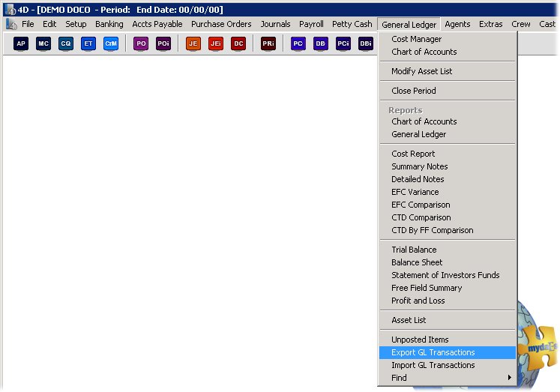Close the General Ledger menu from menu bar
The height and width of the screenshot is (392, 560).
(409, 24)
